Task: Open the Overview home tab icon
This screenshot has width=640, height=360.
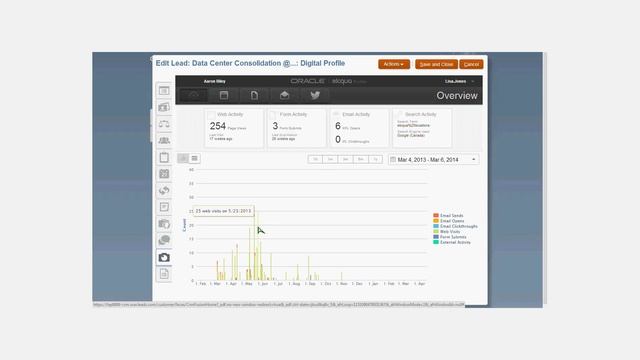Action: pyautogui.click(x=193, y=96)
